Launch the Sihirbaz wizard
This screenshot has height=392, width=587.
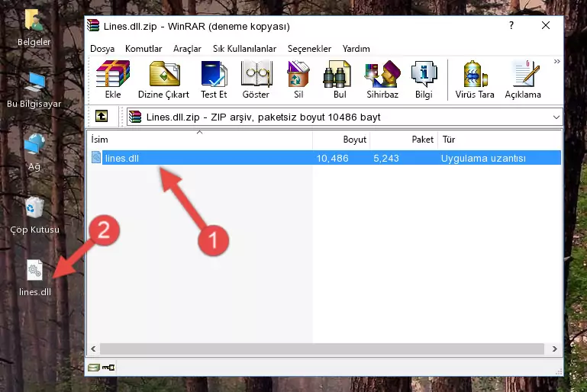pos(382,79)
